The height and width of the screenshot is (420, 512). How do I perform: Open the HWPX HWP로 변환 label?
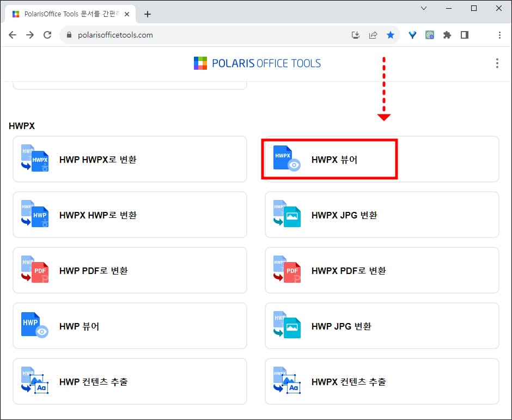(x=98, y=215)
